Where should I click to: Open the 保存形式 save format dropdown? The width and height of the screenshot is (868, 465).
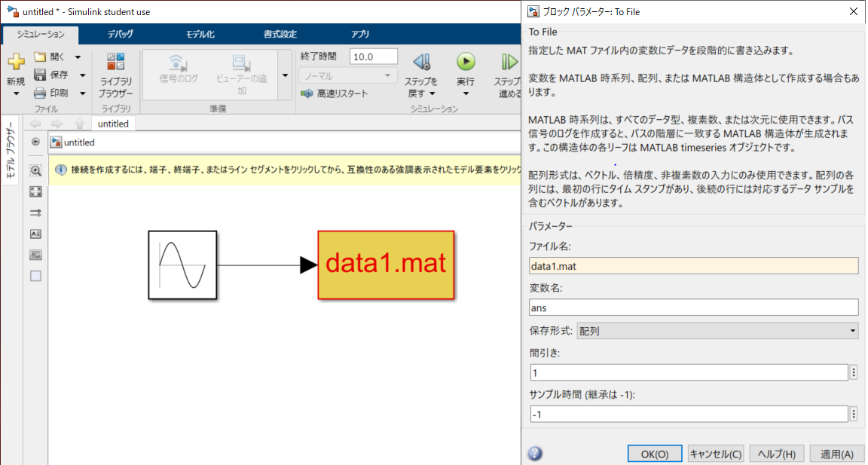click(853, 330)
